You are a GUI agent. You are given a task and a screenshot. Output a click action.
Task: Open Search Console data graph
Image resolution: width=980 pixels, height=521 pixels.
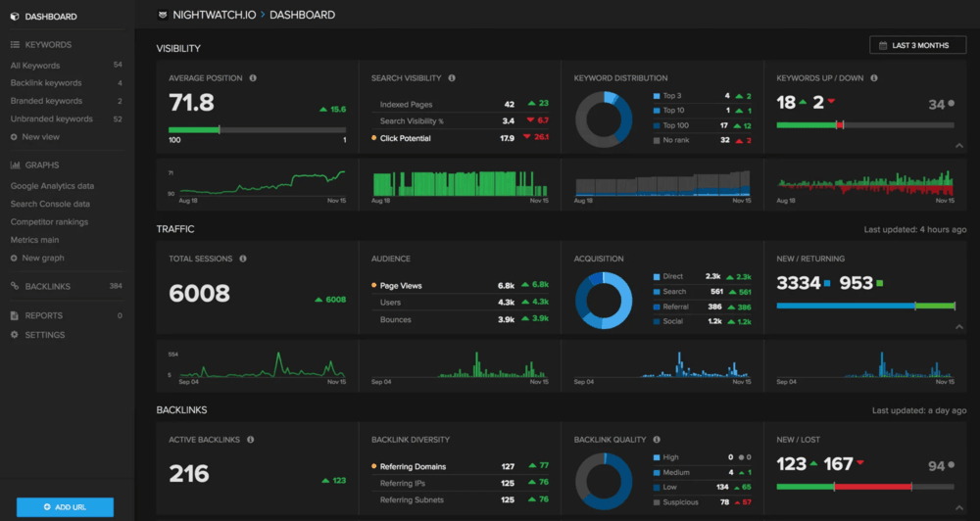pyautogui.click(x=50, y=205)
